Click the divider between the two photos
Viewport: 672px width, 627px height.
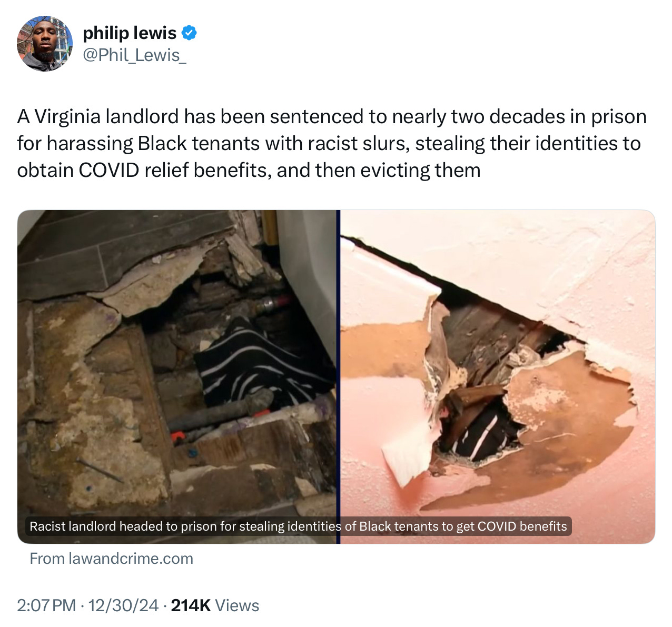point(339,376)
